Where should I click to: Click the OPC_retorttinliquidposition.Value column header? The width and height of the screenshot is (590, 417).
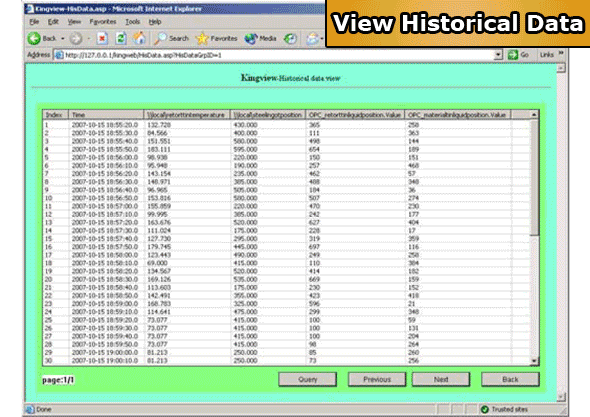click(x=355, y=114)
